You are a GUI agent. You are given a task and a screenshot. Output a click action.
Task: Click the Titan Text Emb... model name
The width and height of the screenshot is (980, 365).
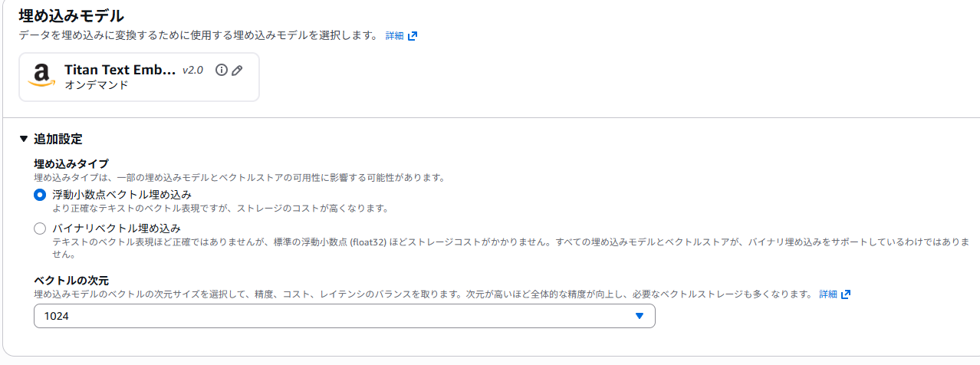click(x=120, y=70)
